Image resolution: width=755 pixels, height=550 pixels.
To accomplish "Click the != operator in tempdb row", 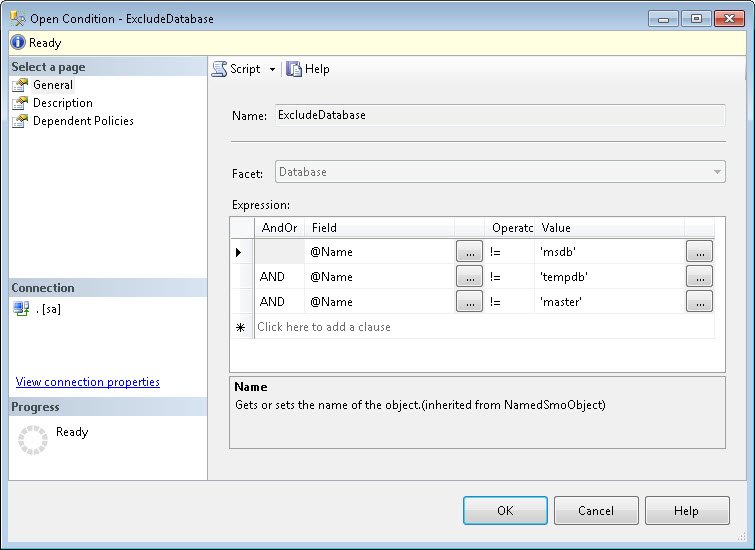I will [509, 276].
